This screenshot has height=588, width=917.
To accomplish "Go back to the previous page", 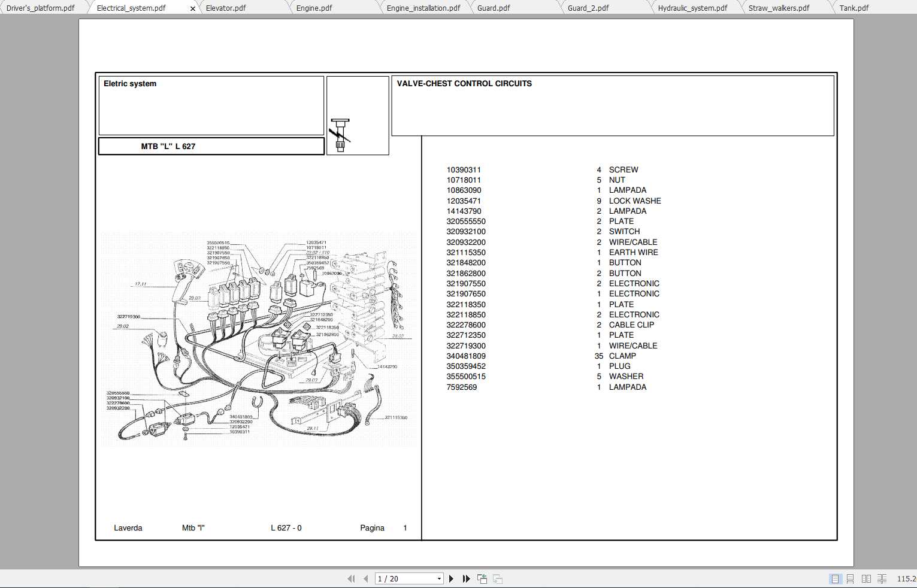I will [367, 578].
